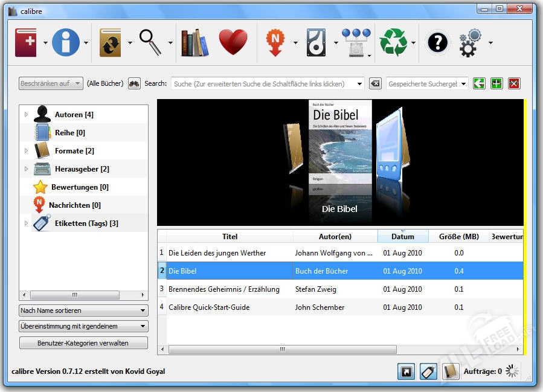Click the Add books red book icon
This screenshot has height=392, width=543.
click(26, 43)
